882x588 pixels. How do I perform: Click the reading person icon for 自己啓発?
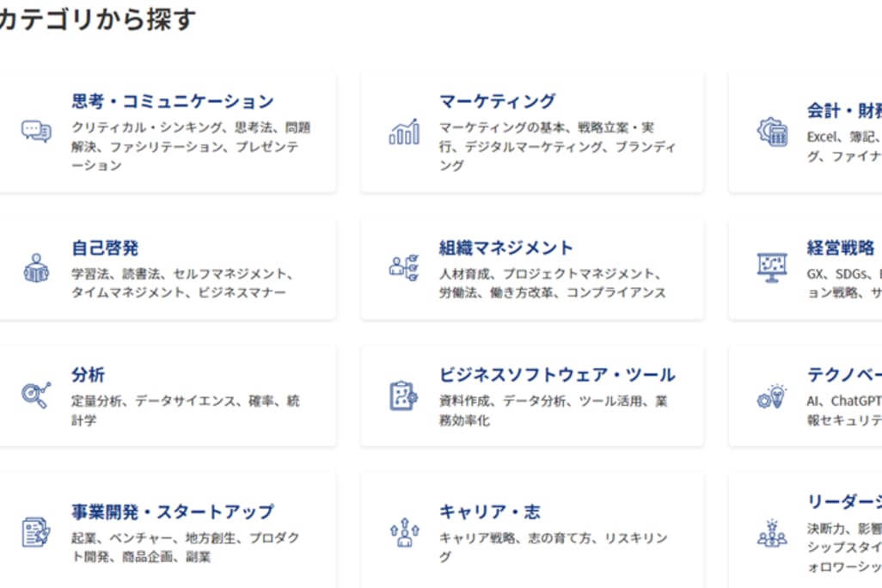(36, 267)
